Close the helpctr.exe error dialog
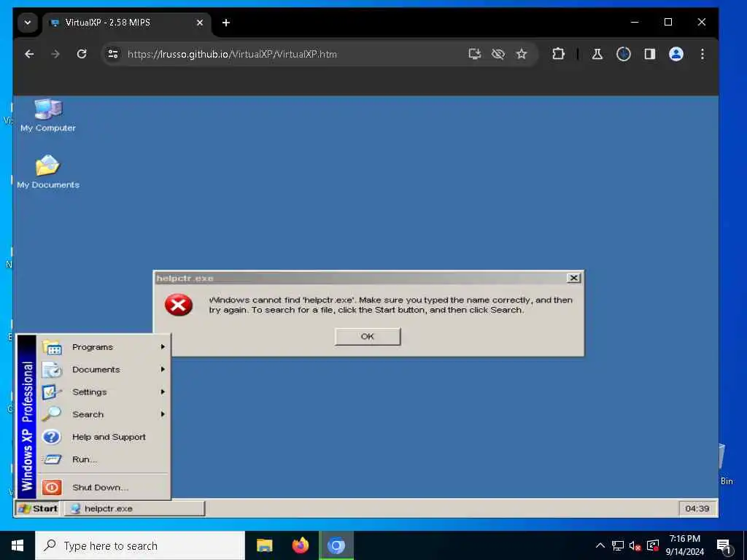This screenshot has width=747, height=560. click(x=573, y=278)
